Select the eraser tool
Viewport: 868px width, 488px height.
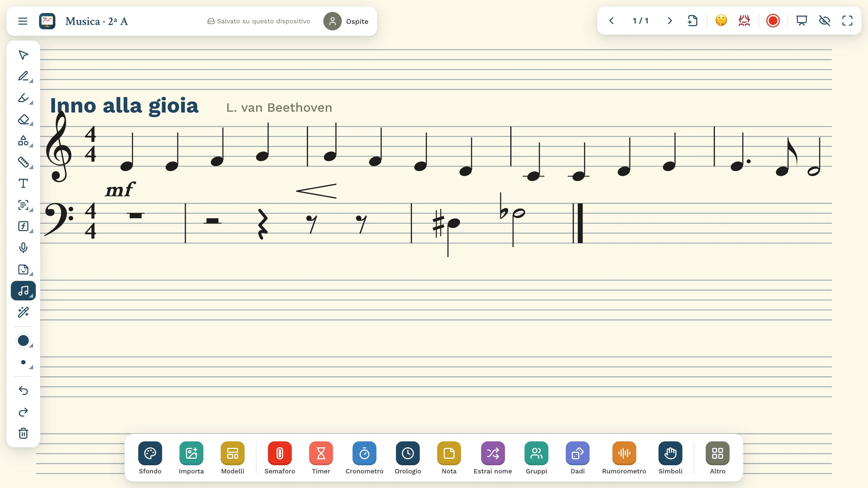(x=23, y=119)
